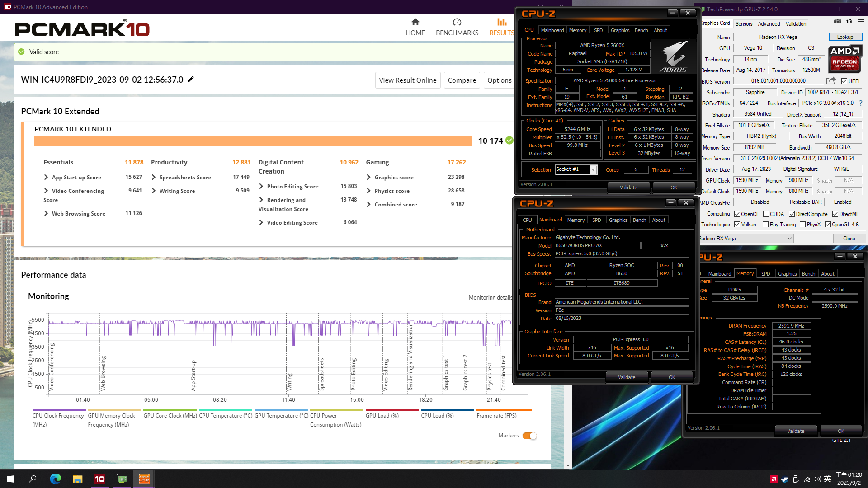
Task: Toggle the Ray Tracing checkbox
Action: point(765,225)
